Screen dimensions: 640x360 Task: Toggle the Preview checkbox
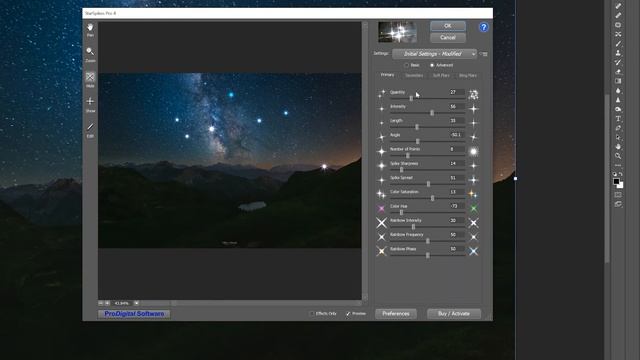pyautogui.click(x=348, y=313)
